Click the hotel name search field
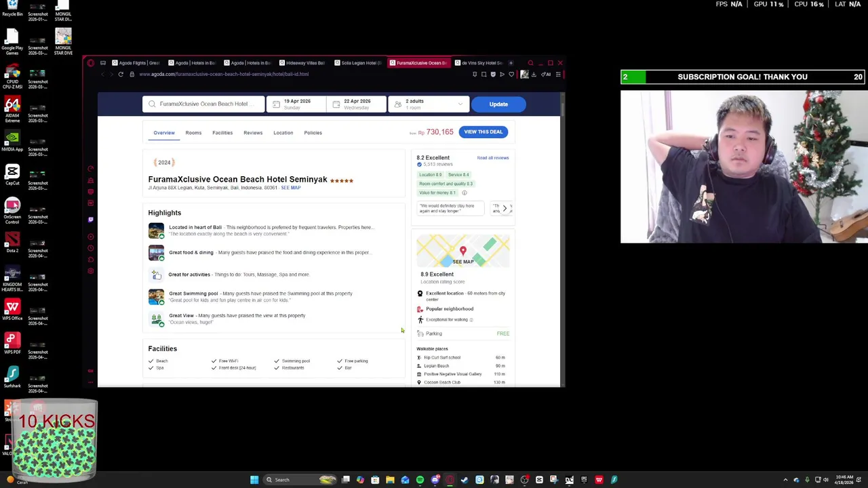The height and width of the screenshot is (488, 868). coord(203,104)
